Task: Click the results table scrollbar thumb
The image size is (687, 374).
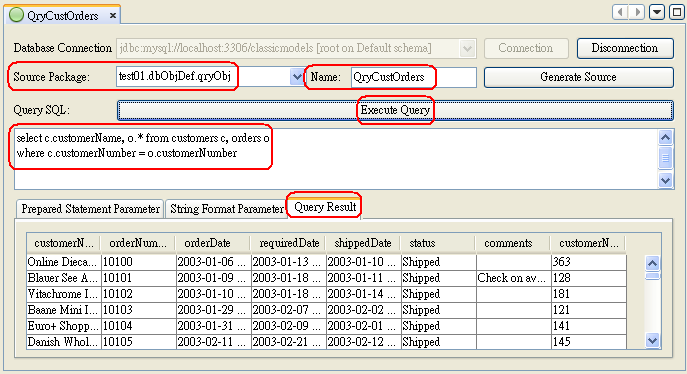Action: 652,276
